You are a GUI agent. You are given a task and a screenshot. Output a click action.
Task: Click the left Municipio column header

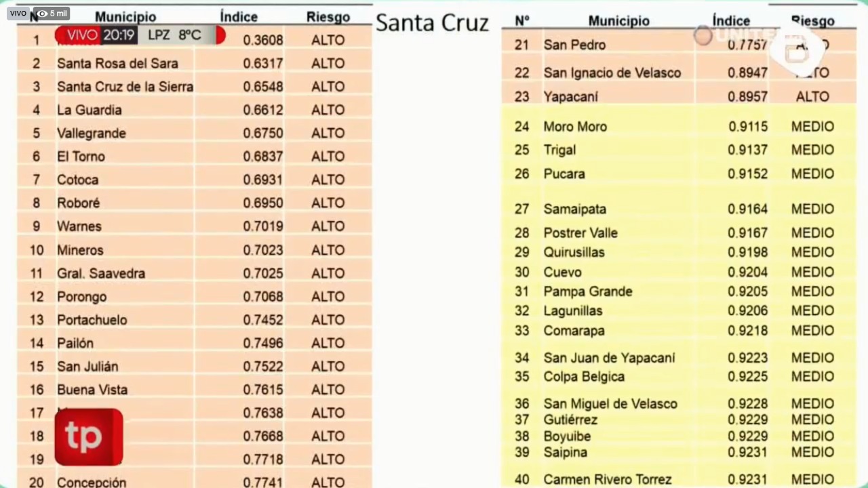coord(125,17)
